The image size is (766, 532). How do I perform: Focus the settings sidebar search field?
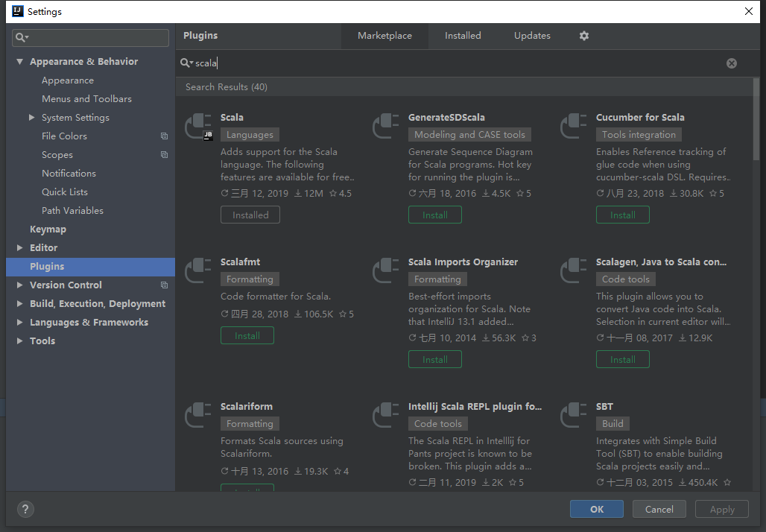coord(90,37)
